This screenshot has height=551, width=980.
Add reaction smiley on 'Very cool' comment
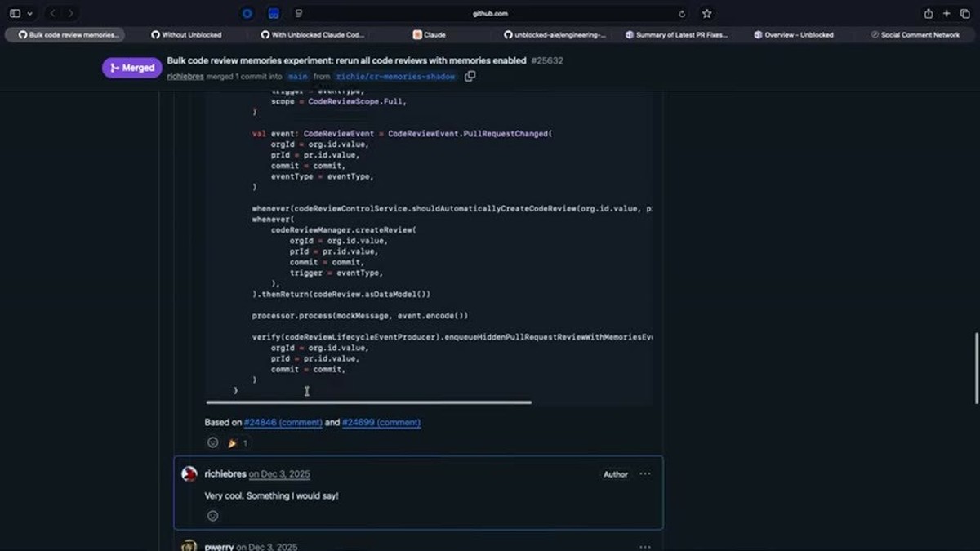point(212,515)
